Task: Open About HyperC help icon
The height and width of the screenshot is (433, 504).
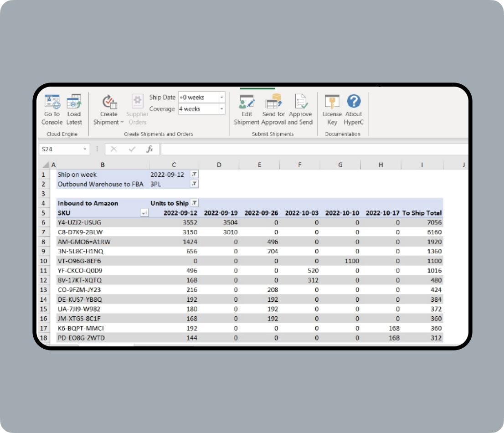Action: tap(354, 103)
